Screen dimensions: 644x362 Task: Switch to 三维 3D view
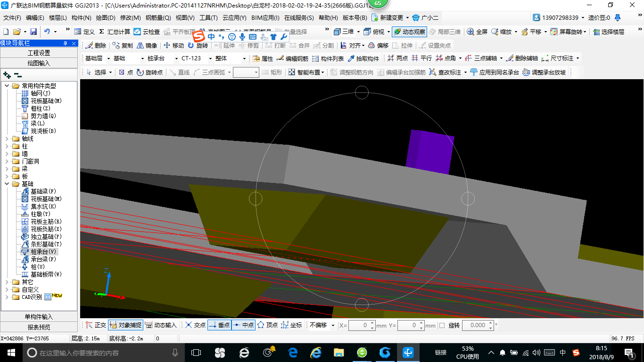(344, 32)
